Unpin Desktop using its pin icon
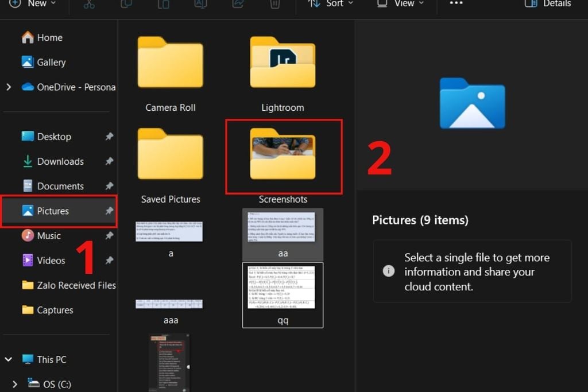The image size is (588, 392). 109,137
